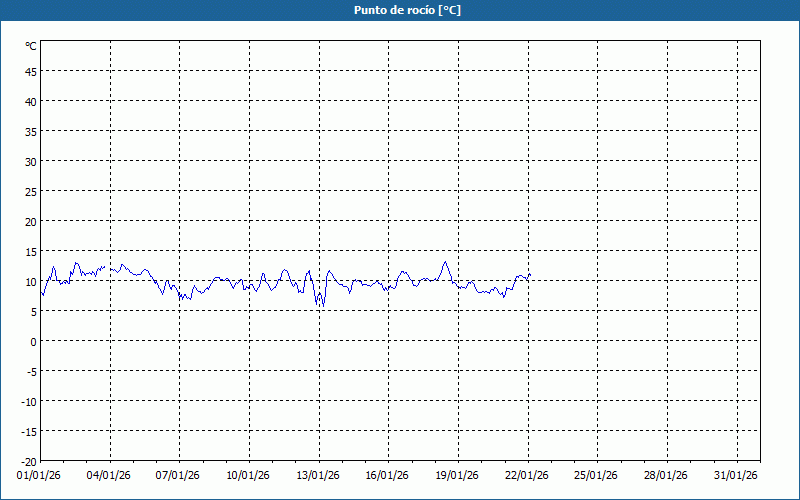Select the 04/01/26 date label
The image size is (800, 500).
pos(110,475)
